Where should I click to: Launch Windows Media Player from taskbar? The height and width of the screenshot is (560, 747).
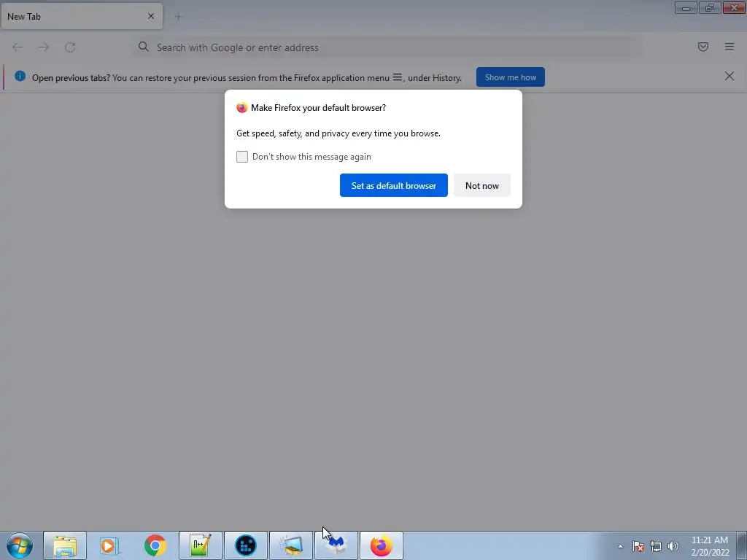point(110,545)
